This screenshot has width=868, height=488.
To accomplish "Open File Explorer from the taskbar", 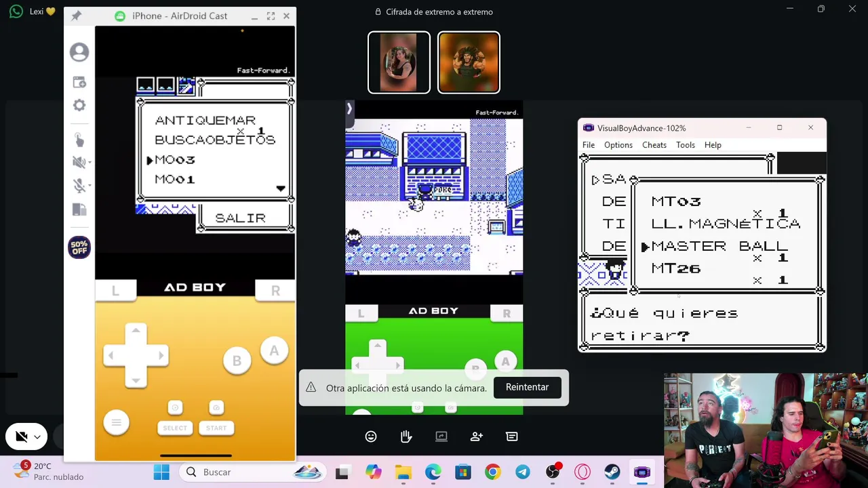I will 403,472.
